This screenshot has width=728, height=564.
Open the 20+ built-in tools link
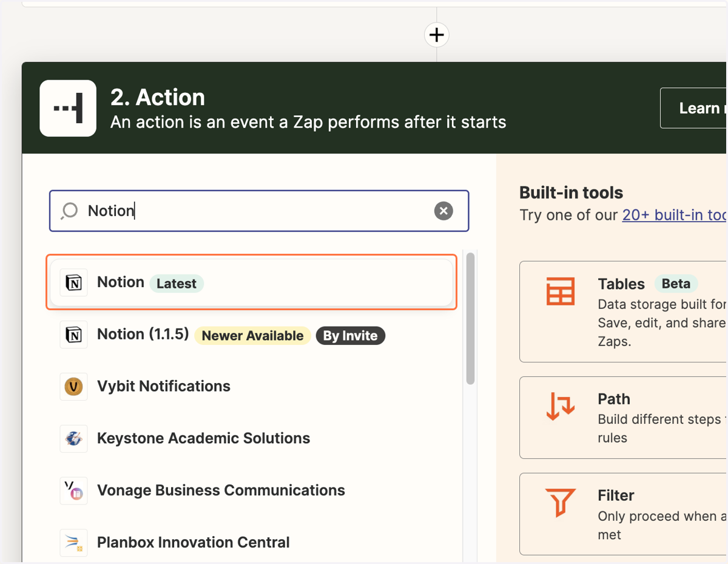pos(675,215)
